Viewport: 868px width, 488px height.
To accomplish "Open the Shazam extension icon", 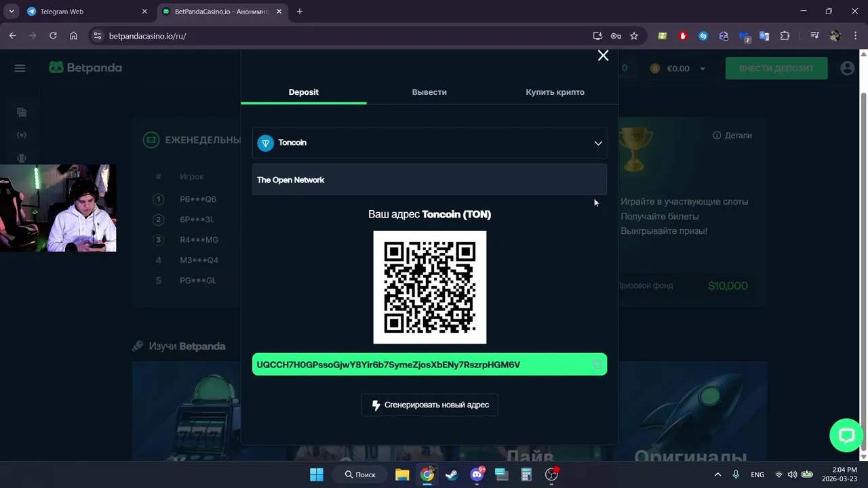I will pyautogui.click(x=703, y=36).
